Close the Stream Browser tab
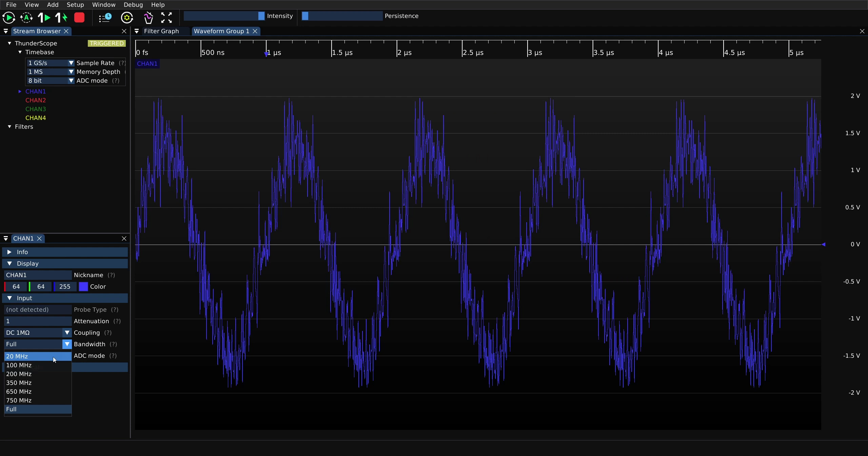Viewport: 868px width, 456px height. click(x=66, y=31)
